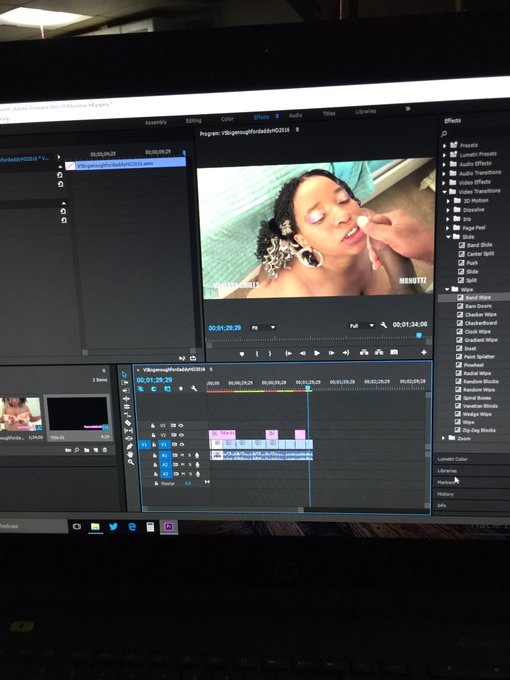This screenshot has height=680, width=510.
Task: Click the Extract button
Action: [x=379, y=352]
